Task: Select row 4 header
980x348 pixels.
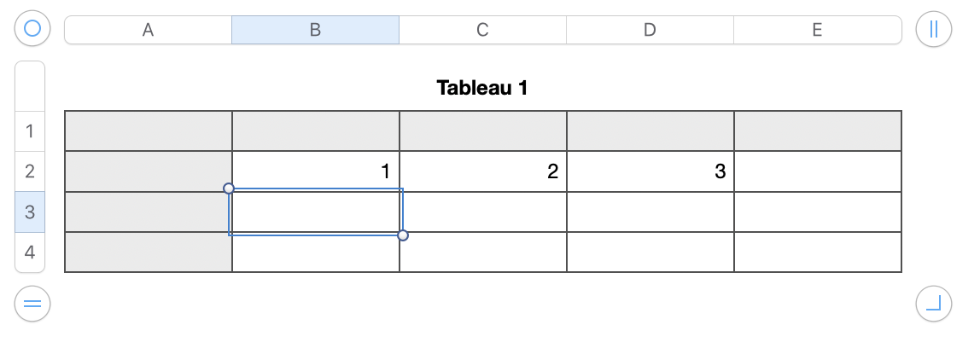Action: [x=30, y=252]
